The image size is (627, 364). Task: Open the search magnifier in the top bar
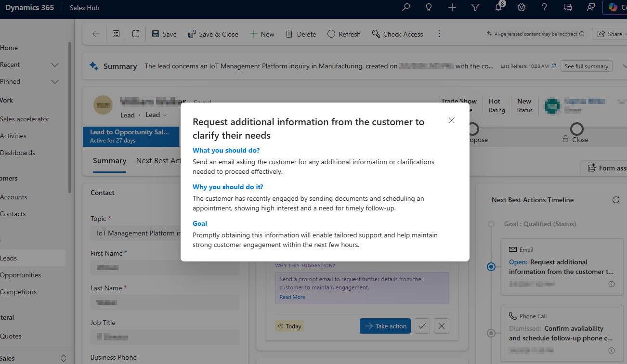[406, 7]
